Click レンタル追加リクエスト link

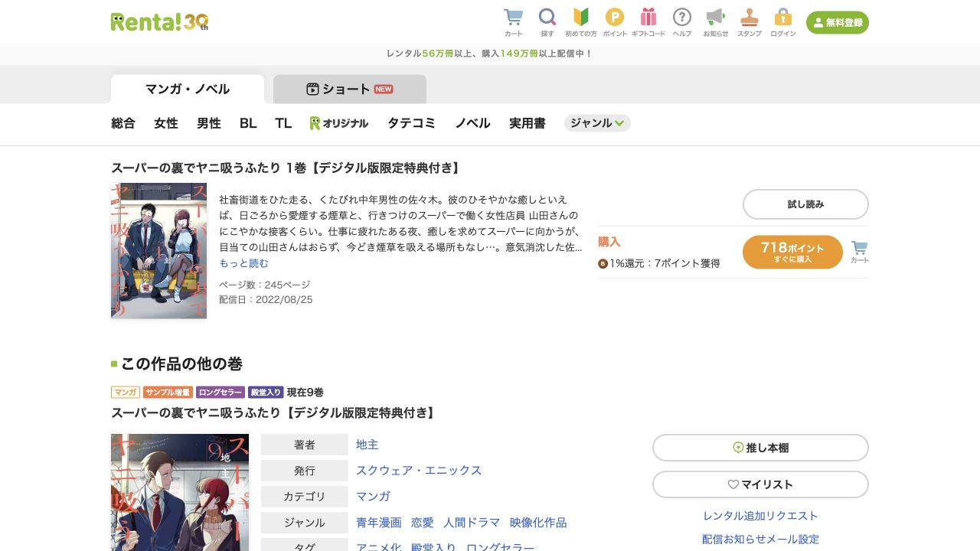760,516
